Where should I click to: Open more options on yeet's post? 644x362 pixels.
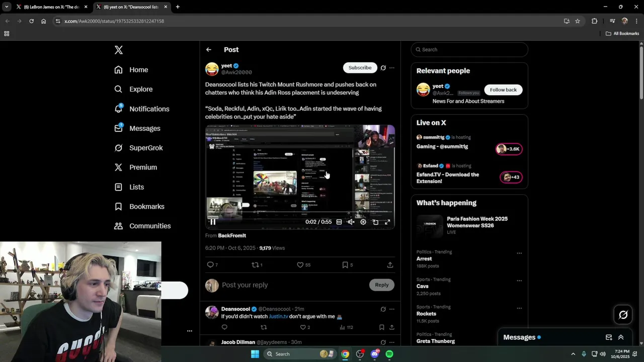point(392,68)
